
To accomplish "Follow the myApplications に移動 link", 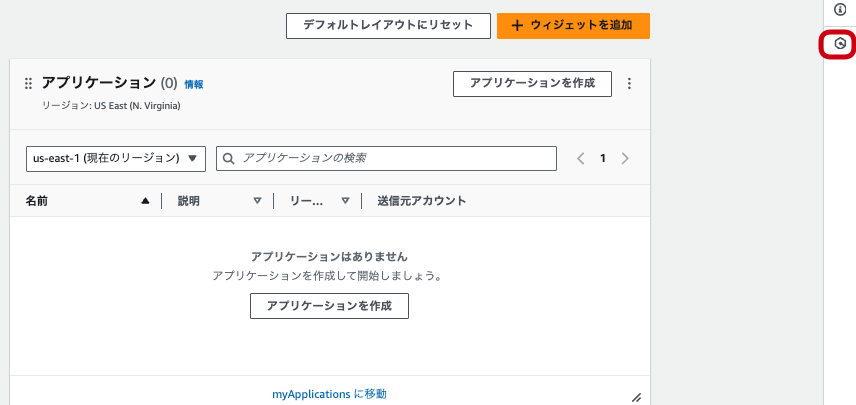I will coord(329,394).
